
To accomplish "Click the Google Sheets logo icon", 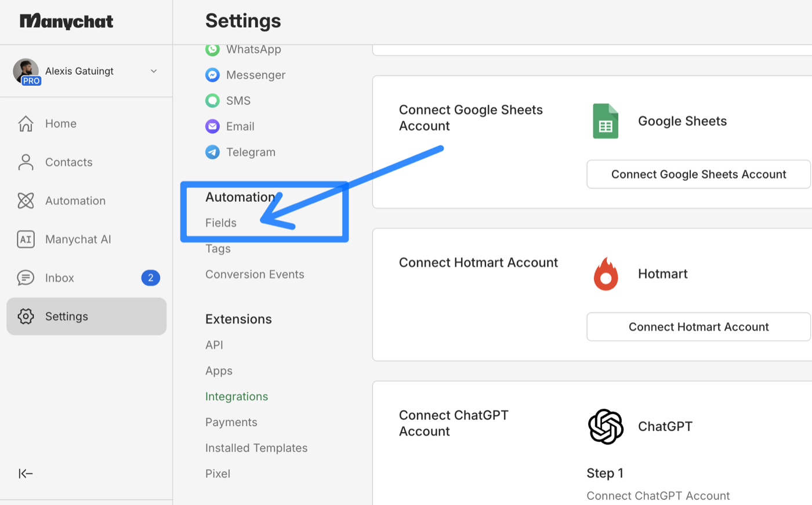I will click(x=606, y=121).
